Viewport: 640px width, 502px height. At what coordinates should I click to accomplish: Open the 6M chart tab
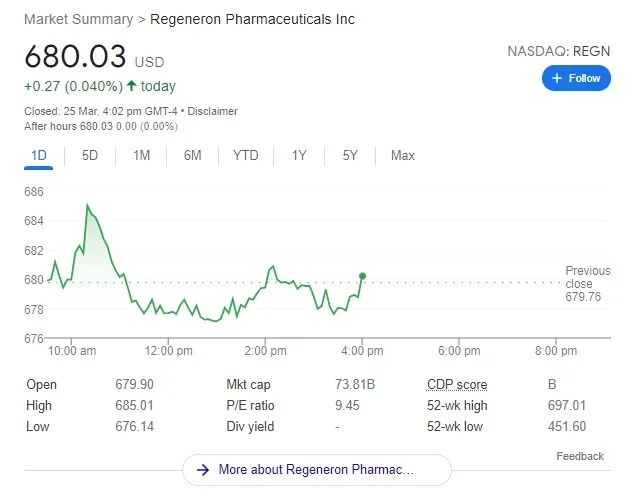(192, 155)
